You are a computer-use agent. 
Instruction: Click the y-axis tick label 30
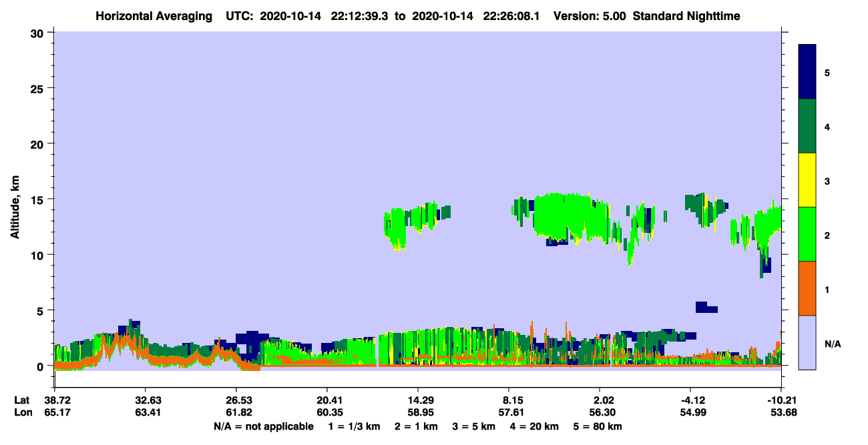tap(39, 33)
